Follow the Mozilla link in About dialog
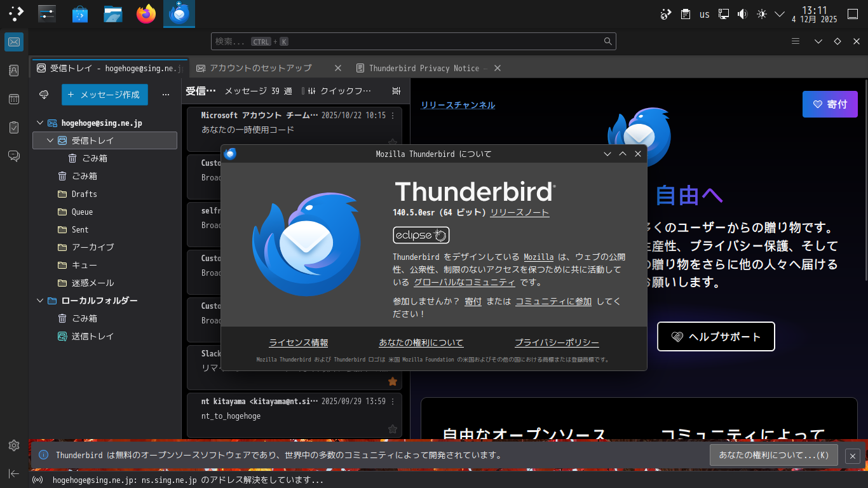Image resolution: width=868 pixels, height=488 pixels. point(539,257)
